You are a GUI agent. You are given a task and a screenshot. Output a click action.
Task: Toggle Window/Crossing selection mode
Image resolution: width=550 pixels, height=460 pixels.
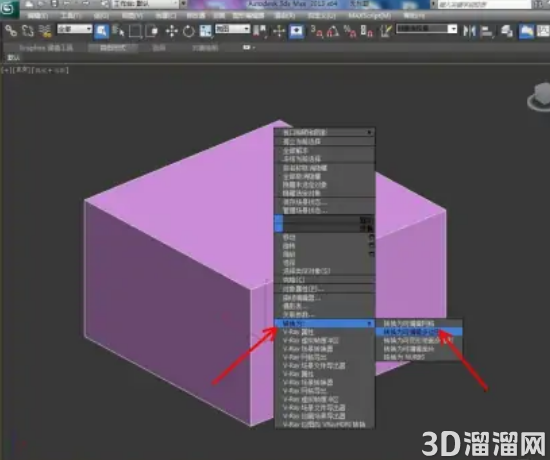(x=153, y=31)
